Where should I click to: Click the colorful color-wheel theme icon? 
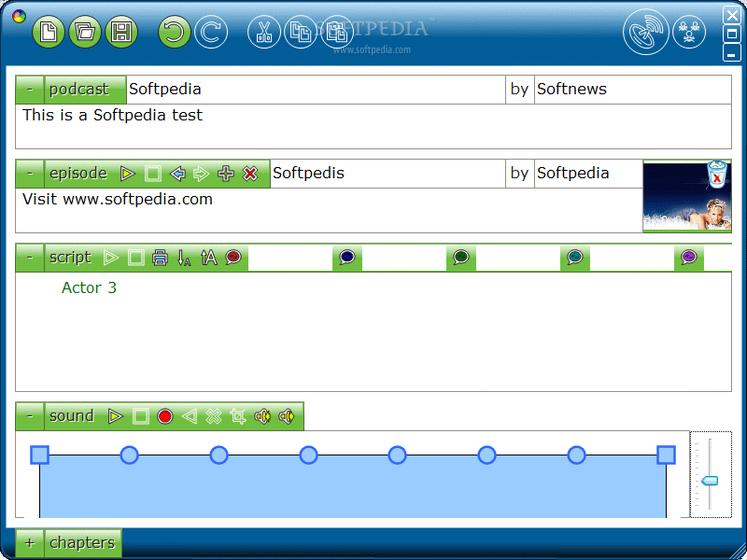[19, 17]
